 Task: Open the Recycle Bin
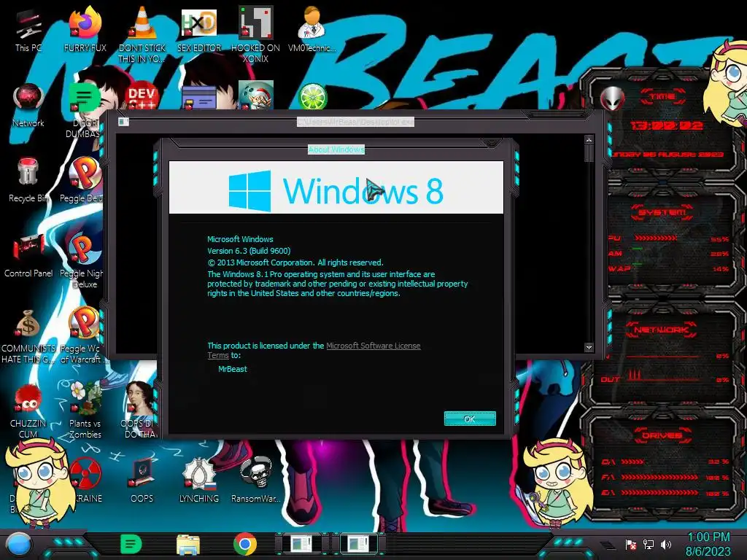pos(28,180)
